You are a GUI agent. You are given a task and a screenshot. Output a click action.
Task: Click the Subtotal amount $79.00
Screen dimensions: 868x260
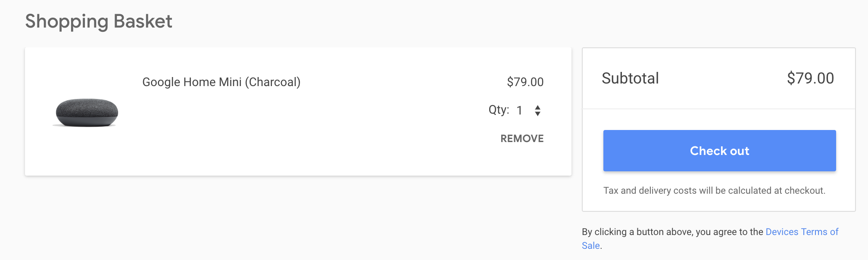click(810, 78)
